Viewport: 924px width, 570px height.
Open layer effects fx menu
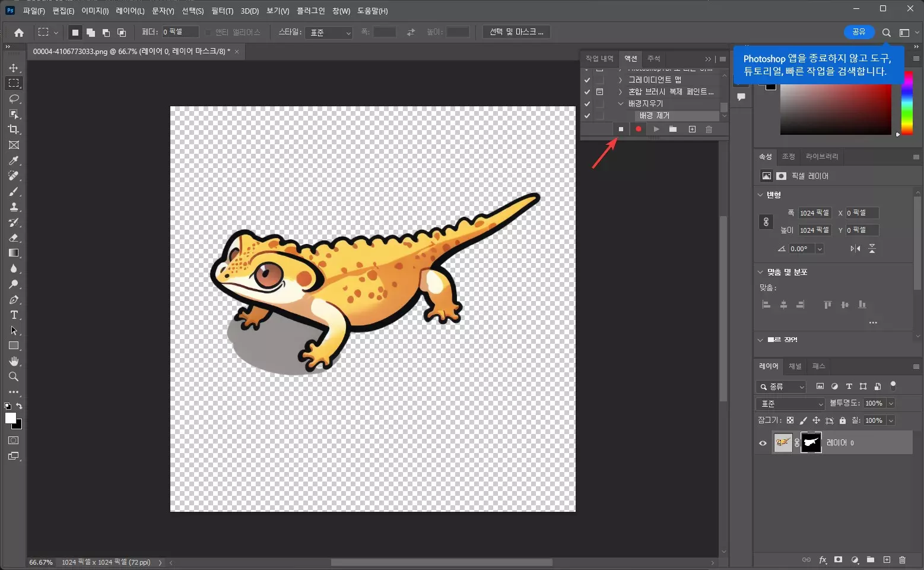(x=823, y=559)
